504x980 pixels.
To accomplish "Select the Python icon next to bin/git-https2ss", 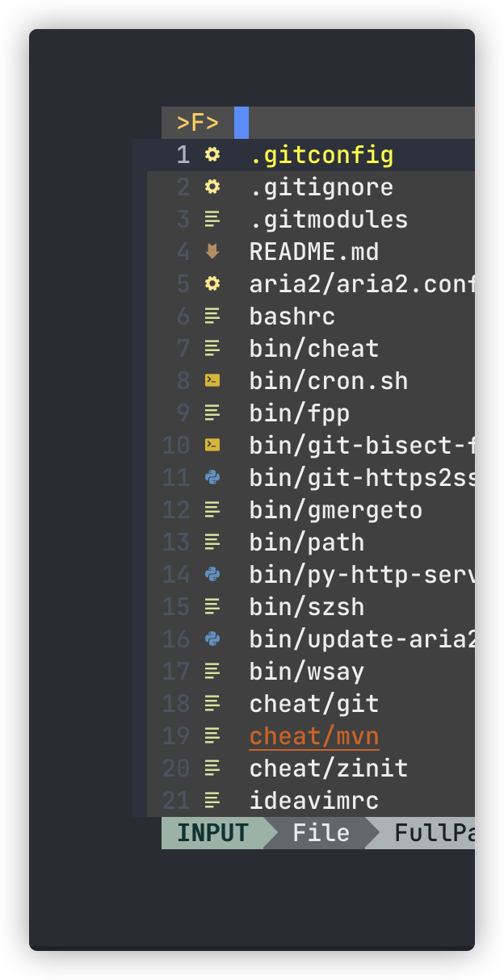I will coord(212,477).
